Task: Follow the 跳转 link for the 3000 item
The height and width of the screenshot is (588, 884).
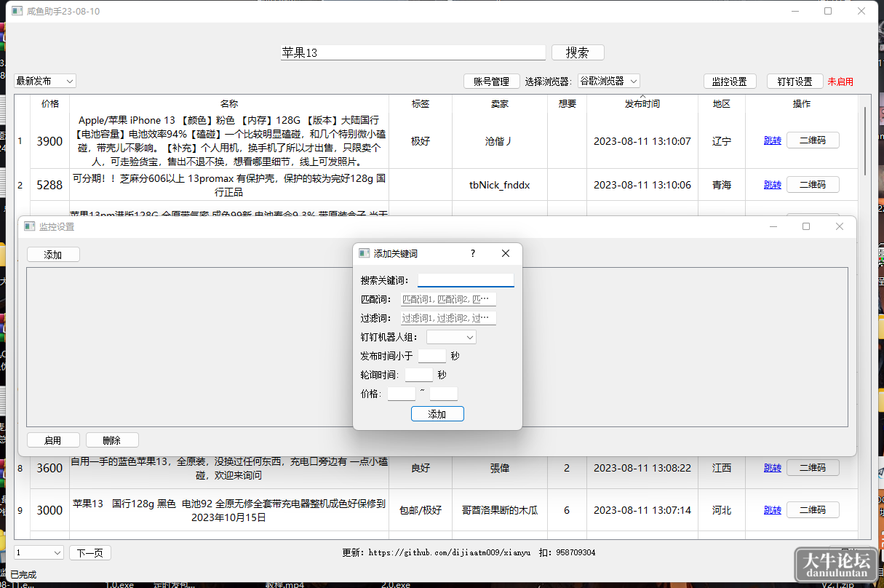Action: (772, 510)
